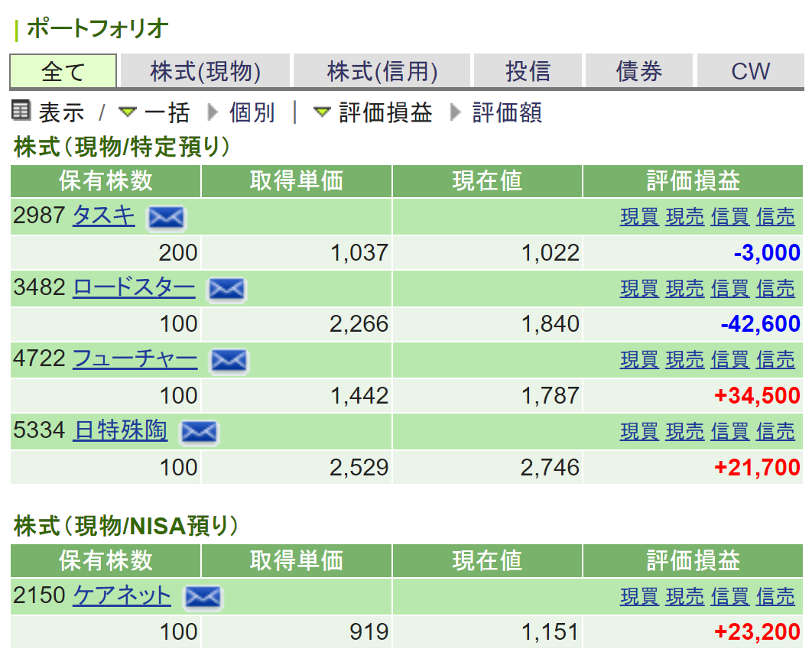The width and height of the screenshot is (812, 665).
Task: Click envelope icon beside 日特殊陶
Action: 198,432
